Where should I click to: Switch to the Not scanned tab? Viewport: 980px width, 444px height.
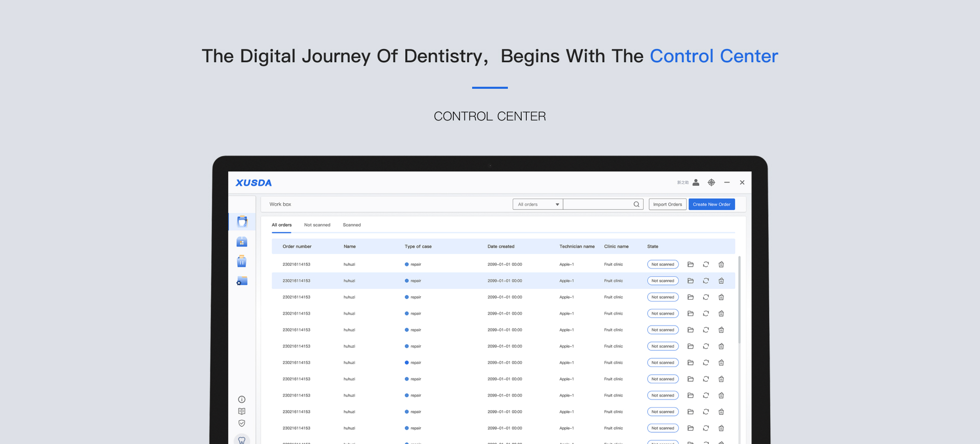(x=317, y=225)
